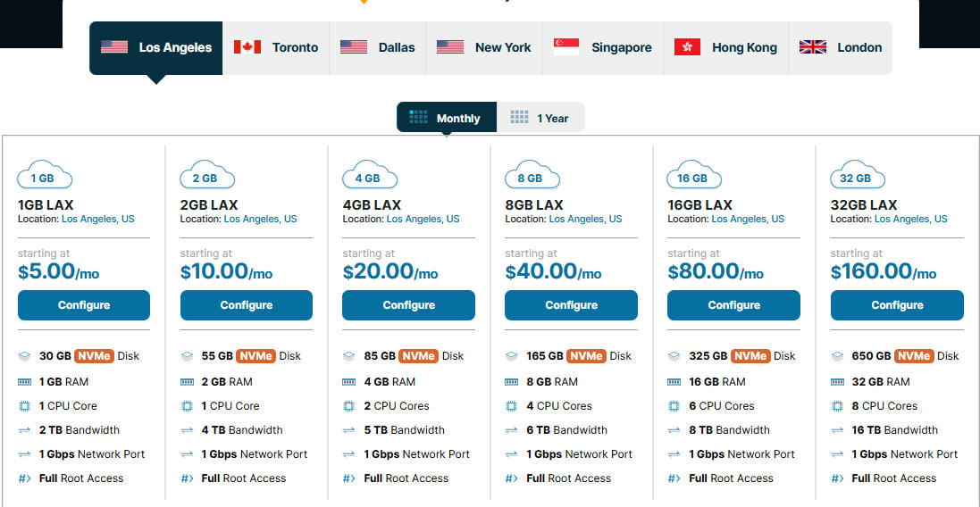The image size is (980, 507).
Task: Click the RAM icon beside 16 GB RAM
Action: pos(674,381)
